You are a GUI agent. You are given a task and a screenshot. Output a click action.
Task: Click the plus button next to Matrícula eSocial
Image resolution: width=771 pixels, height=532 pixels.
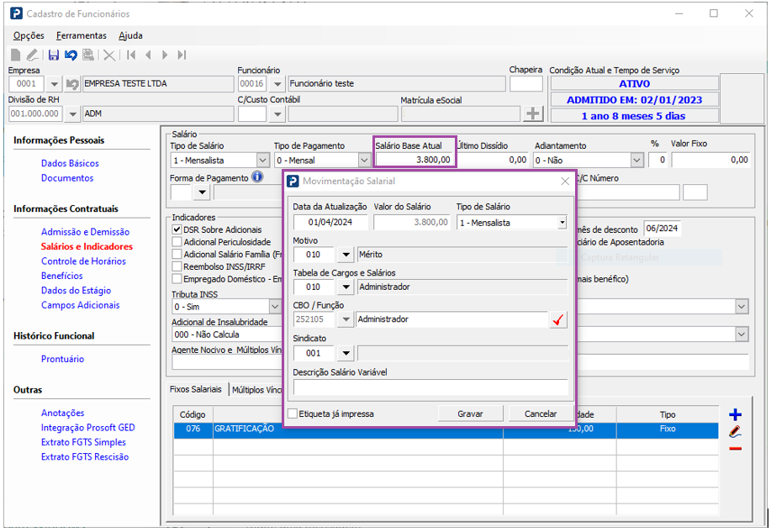click(533, 113)
